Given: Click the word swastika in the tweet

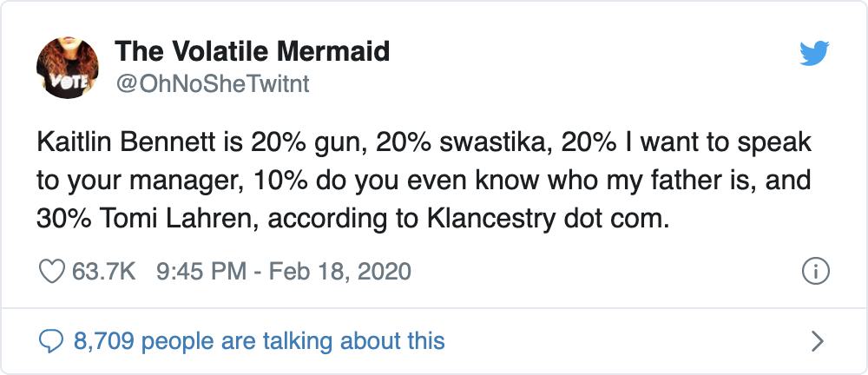Looking at the screenshot, I should coord(496,143).
